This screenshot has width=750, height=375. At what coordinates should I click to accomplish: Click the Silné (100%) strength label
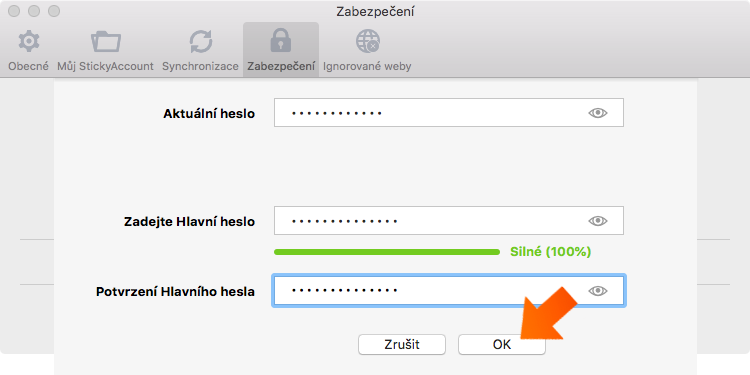[x=551, y=252]
